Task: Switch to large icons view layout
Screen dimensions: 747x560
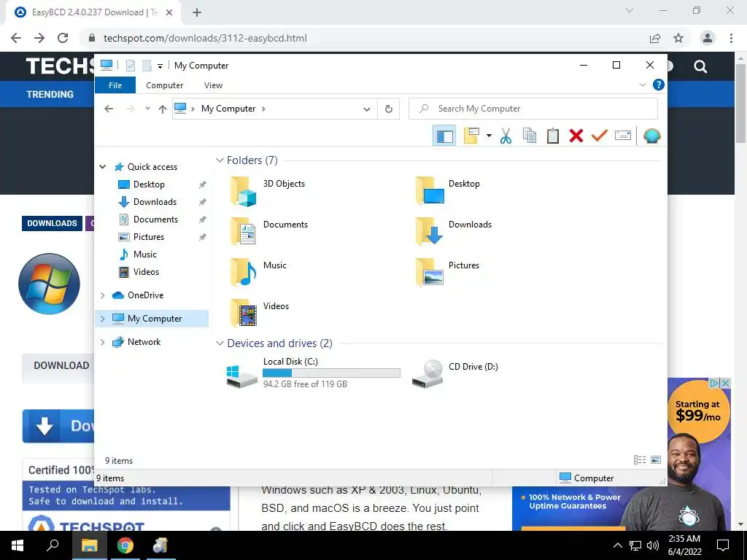Action: (x=656, y=460)
